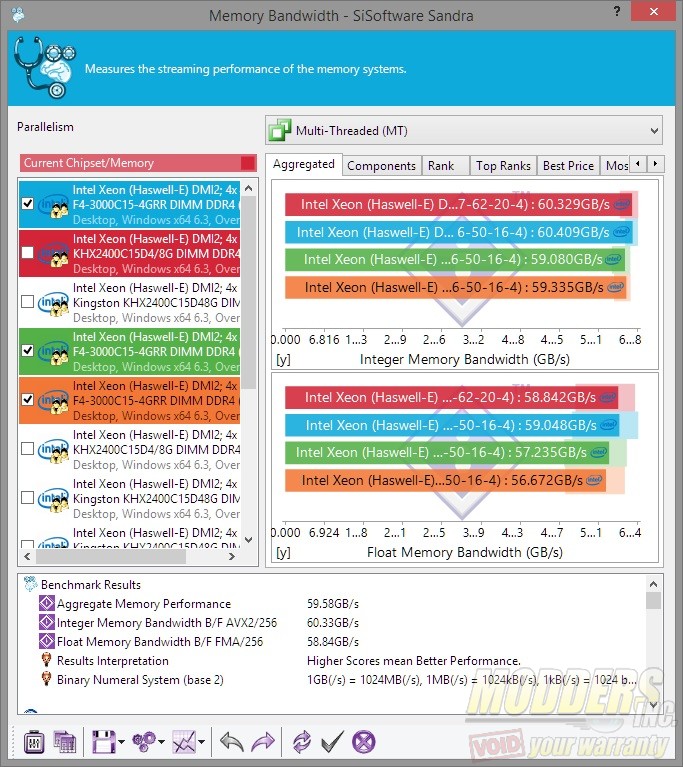Click the [y] button under the Integer chart

(283, 360)
